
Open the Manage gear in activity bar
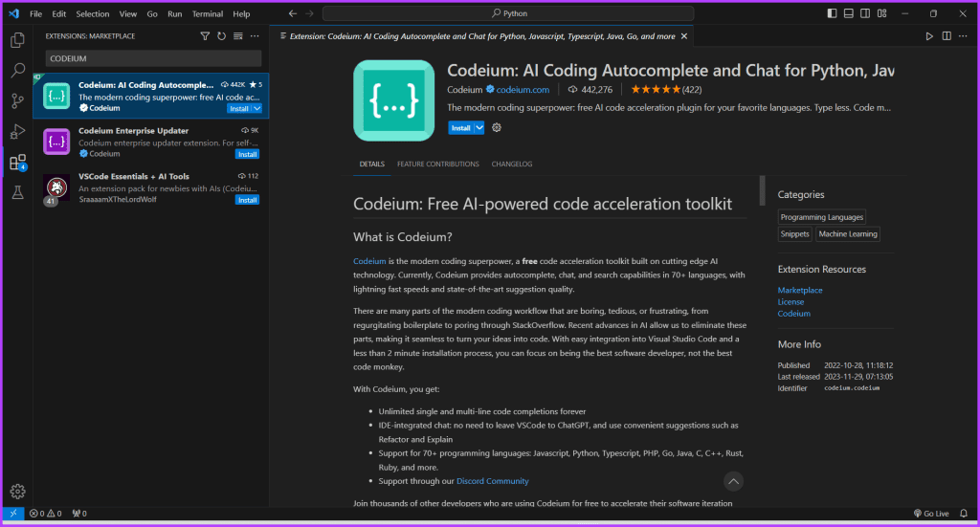[x=17, y=492]
